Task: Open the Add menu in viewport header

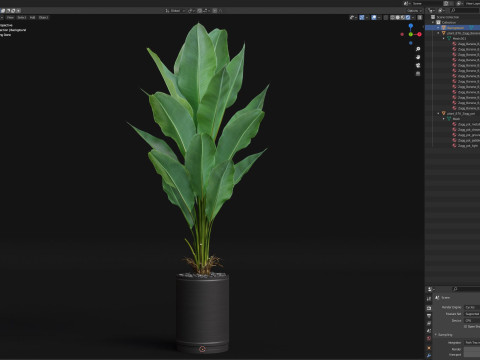Action: (x=32, y=17)
